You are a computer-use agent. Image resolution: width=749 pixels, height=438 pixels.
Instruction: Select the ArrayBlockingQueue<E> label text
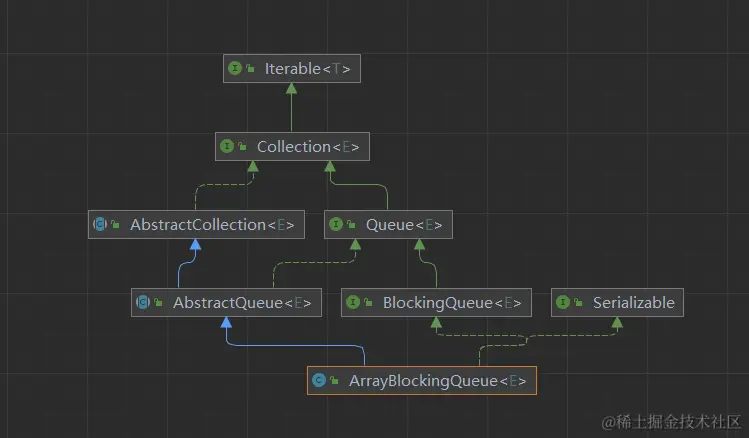pyautogui.click(x=438, y=381)
